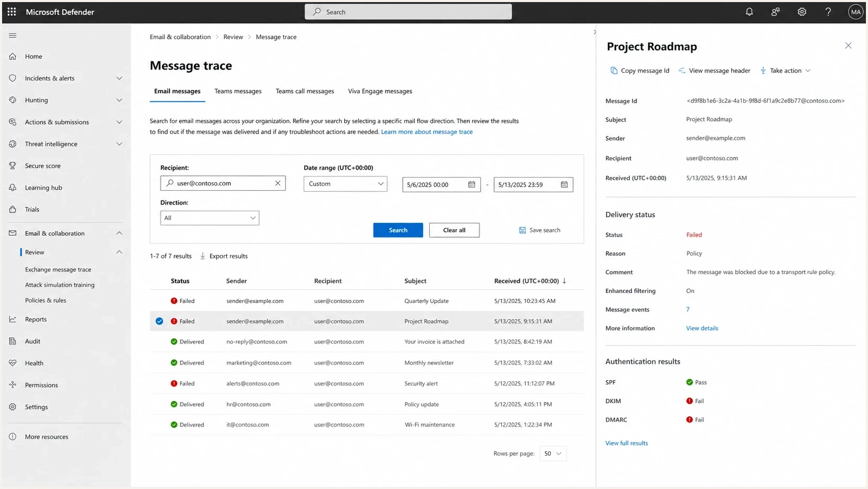Open Attack simulation training nav item
The width and height of the screenshot is (868, 489).
pos(60,285)
